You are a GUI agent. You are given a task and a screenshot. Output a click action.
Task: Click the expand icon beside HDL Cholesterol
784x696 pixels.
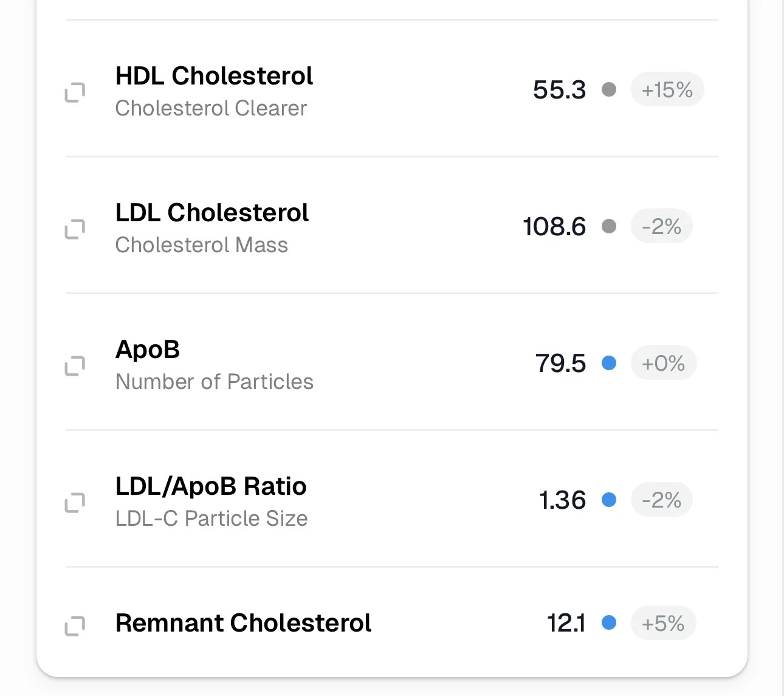tap(75, 92)
